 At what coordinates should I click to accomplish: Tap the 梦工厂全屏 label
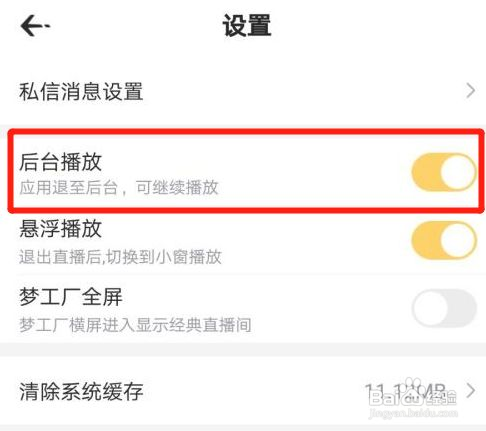[71, 297]
